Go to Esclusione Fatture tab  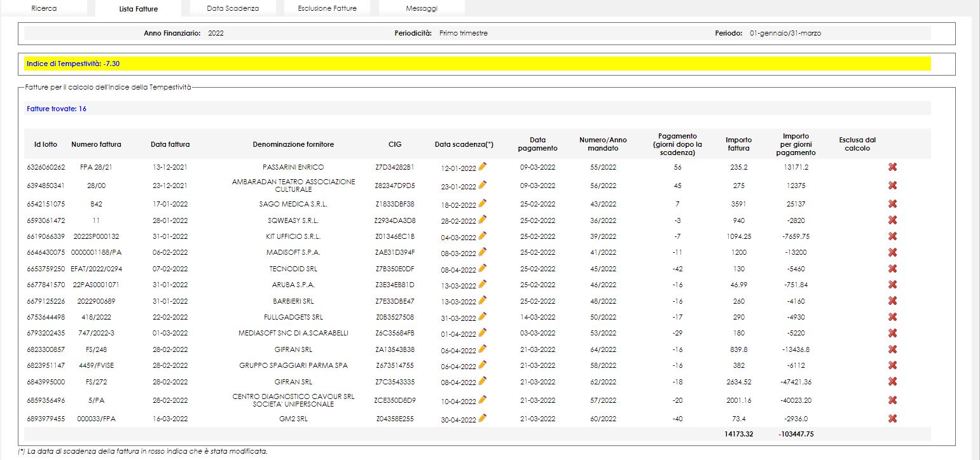click(x=327, y=8)
